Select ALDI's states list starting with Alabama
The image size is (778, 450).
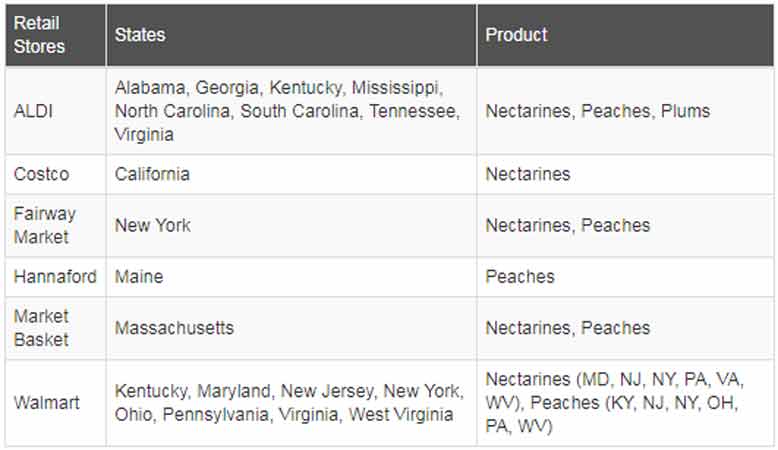click(291, 111)
